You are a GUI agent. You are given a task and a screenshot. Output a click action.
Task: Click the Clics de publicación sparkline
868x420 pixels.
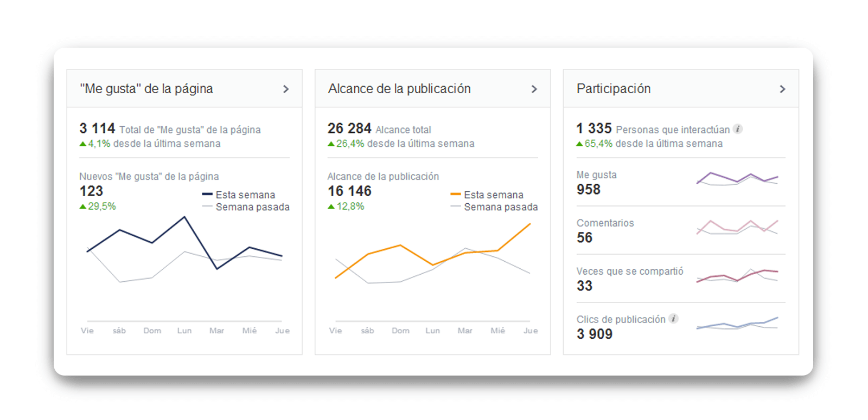click(737, 324)
